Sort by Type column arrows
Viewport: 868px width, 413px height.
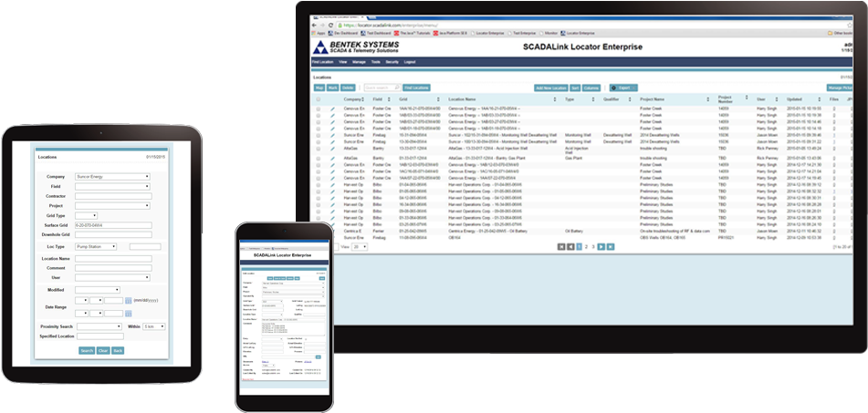point(595,99)
